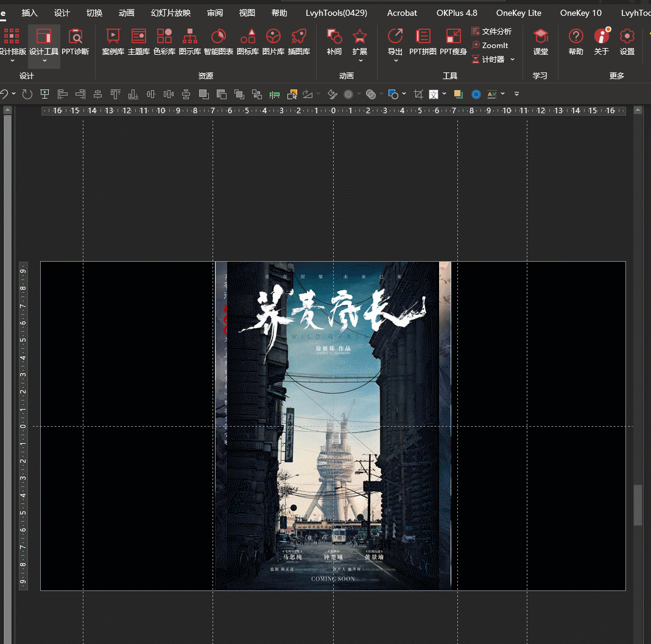
Task: Open the 设置 settings gear
Action: (x=627, y=41)
